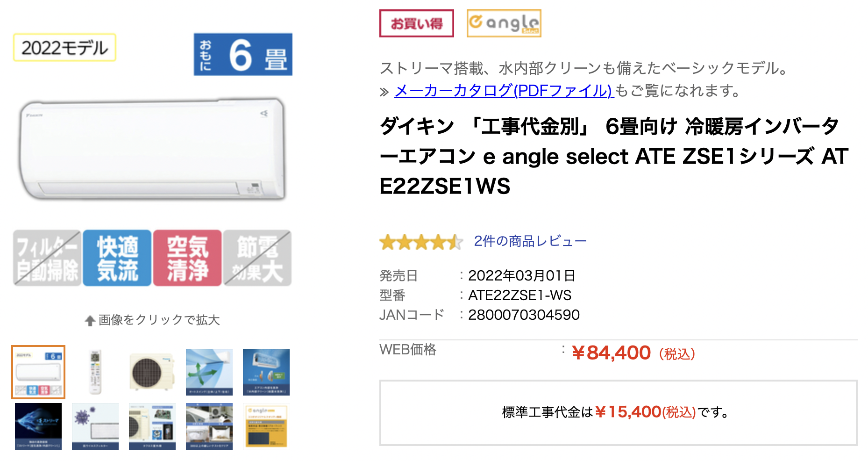This screenshot has height=461, width=868.
Task: Select the remote control thumbnail
Action: pos(95,372)
